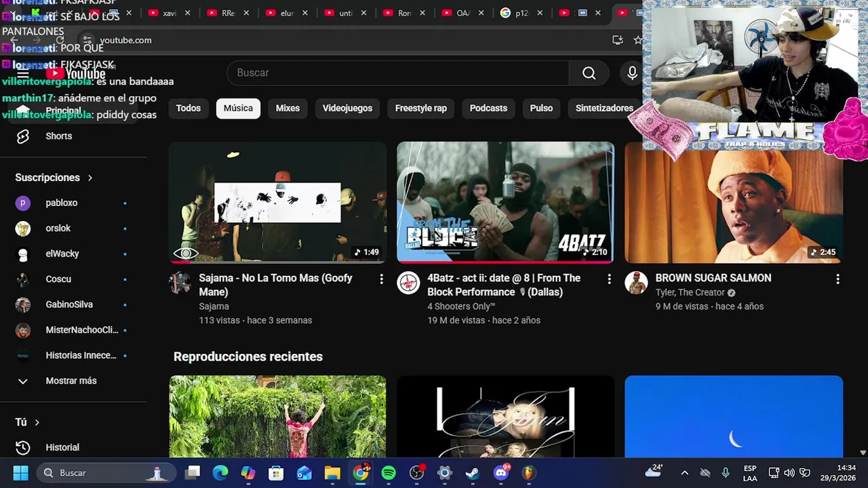Launch Microsoft Edge from the taskbar
Image resolution: width=868 pixels, height=488 pixels.
pos(220,472)
